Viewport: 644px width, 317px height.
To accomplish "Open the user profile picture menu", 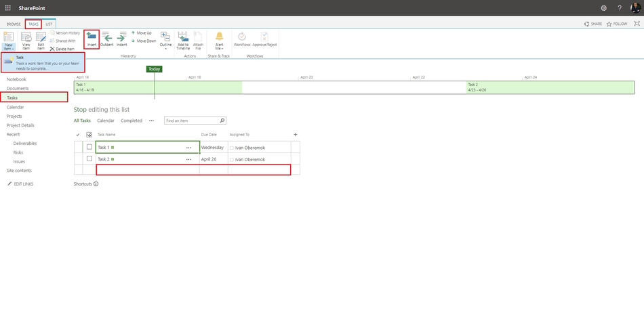I will [635, 8].
